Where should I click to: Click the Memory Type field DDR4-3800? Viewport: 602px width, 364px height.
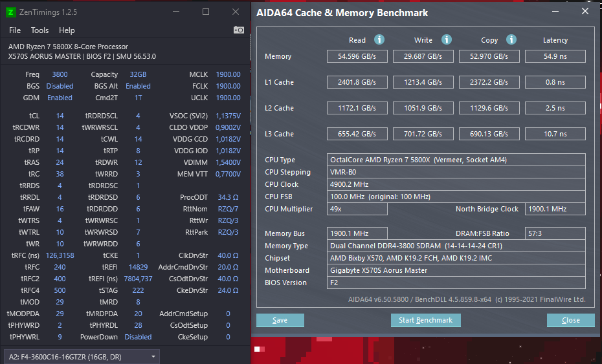click(x=456, y=246)
